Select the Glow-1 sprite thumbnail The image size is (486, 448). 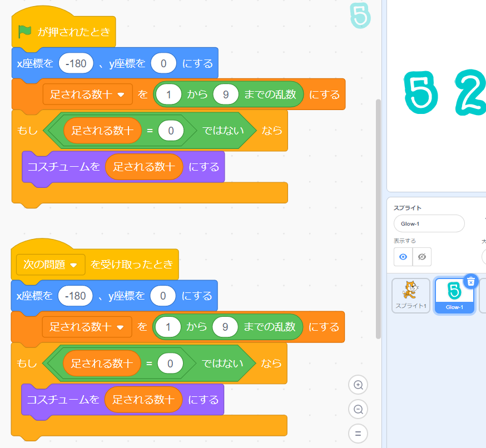click(x=454, y=293)
